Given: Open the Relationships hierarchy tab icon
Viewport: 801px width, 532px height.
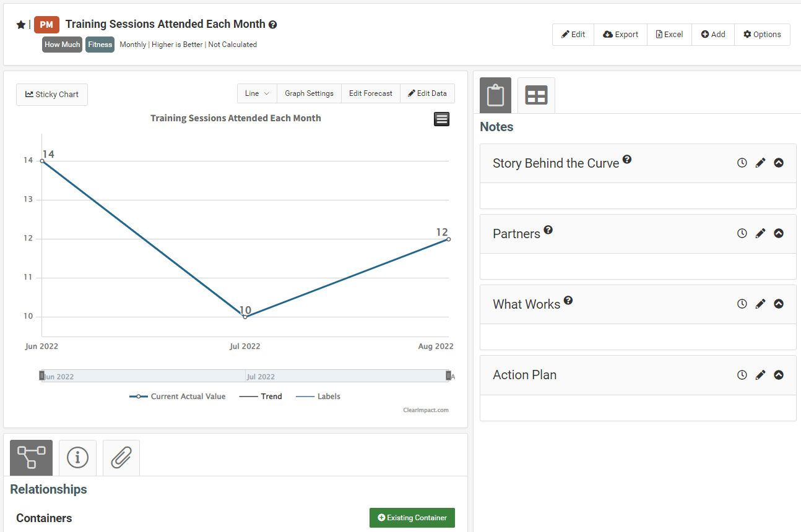Looking at the screenshot, I should pos(31,458).
